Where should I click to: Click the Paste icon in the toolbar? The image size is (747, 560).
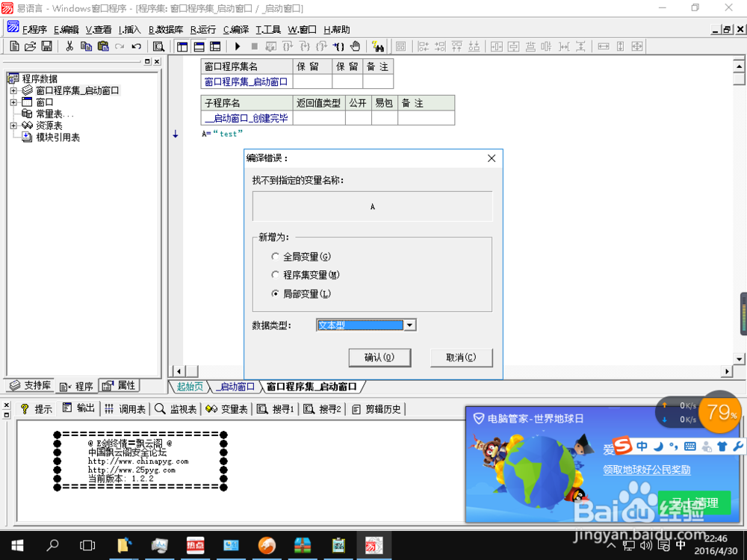102,46
